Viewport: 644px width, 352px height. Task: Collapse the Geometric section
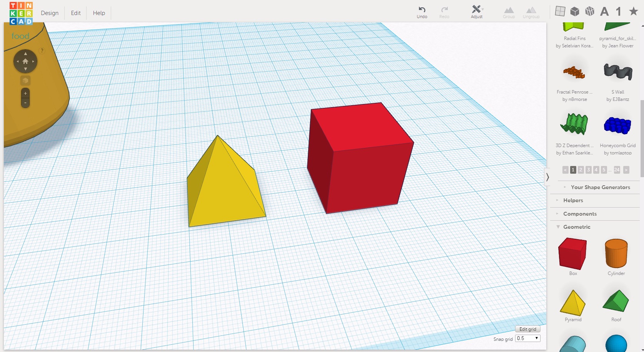(x=595, y=227)
